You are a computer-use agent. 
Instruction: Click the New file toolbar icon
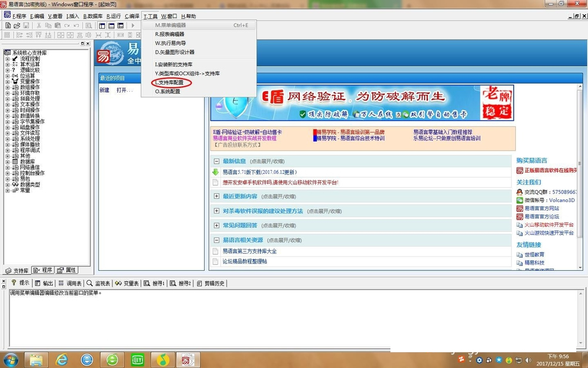point(8,26)
